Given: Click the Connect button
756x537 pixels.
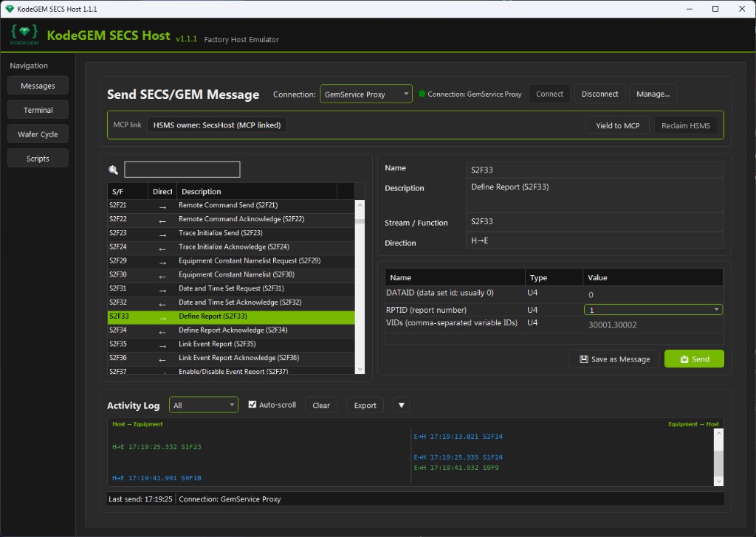Looking at the screenshot, I should 549,94.
